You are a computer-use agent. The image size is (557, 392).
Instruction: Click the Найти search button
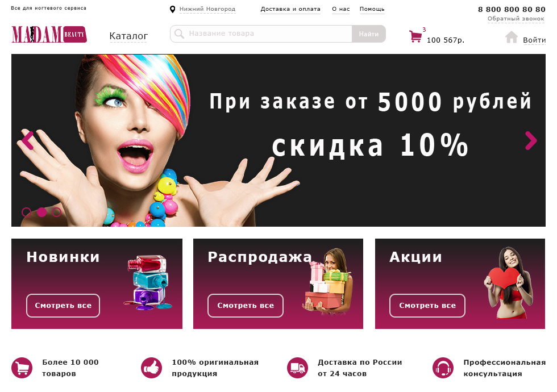(x=369, y=34)
